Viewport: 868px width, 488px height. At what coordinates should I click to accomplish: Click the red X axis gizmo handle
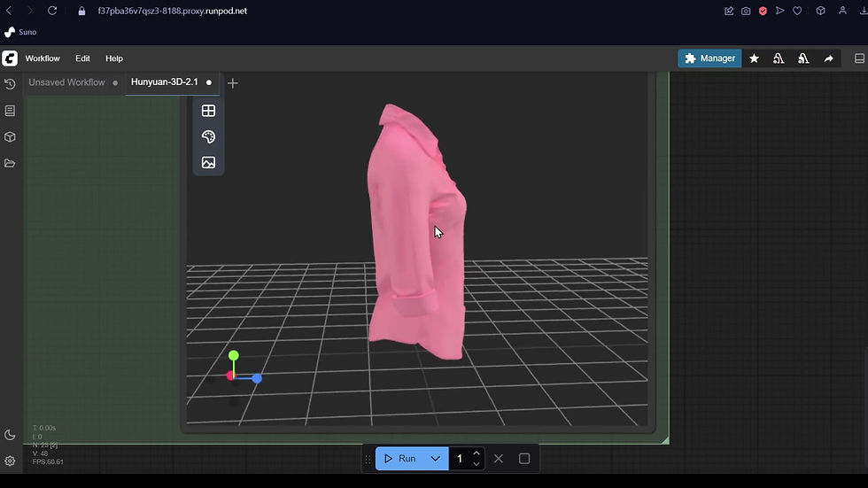point(230,376)
